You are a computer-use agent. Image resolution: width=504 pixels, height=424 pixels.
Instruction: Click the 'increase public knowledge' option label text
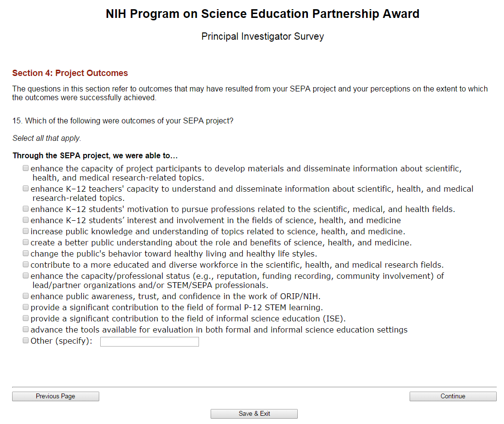[x=218, y=232]
